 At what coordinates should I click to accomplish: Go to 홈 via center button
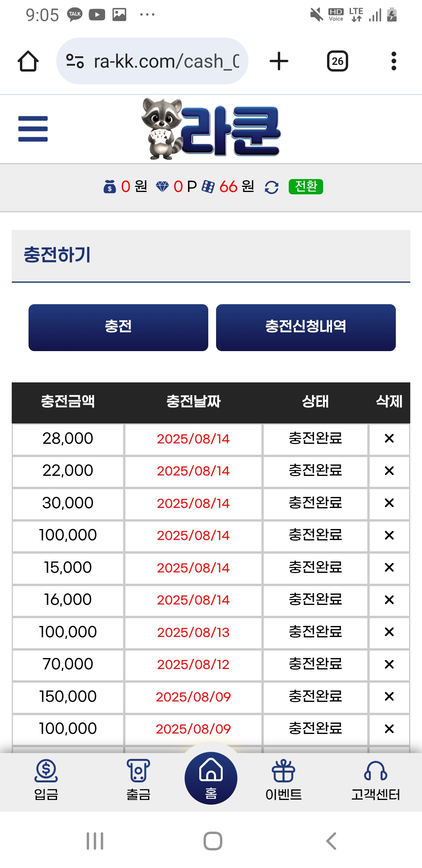[211, 778]
